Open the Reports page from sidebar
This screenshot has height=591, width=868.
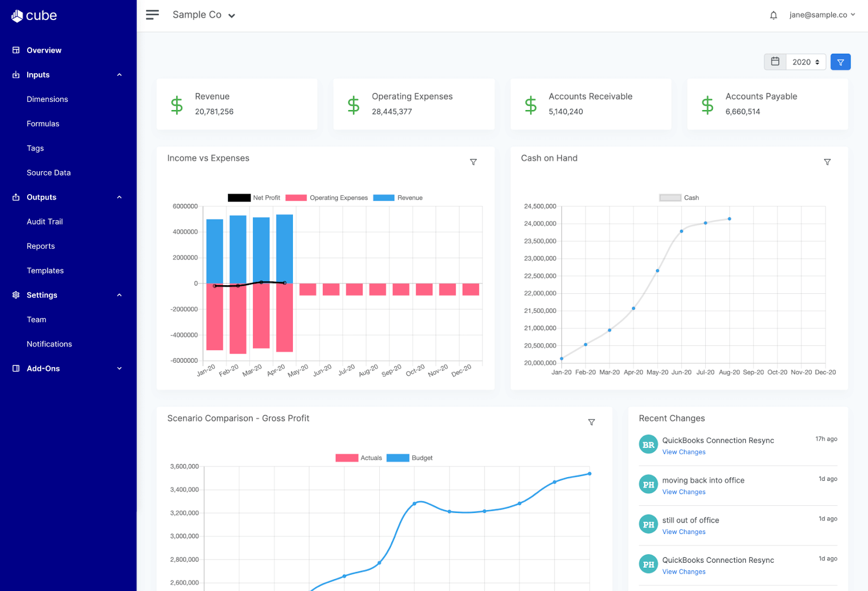(x=40, y=246)
